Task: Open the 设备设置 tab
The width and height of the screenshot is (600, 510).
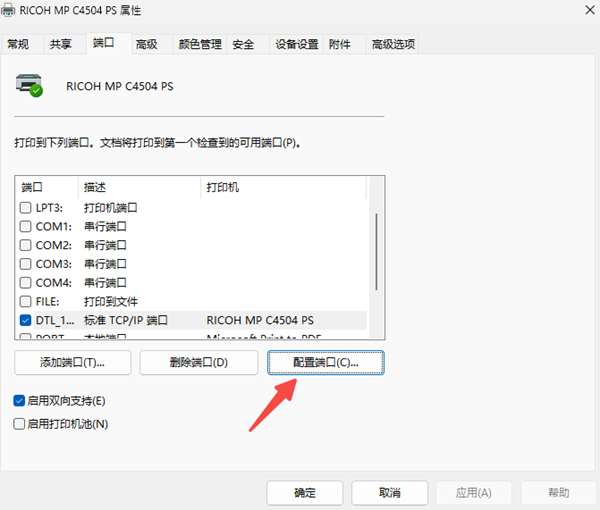Action: click(297, 44)
